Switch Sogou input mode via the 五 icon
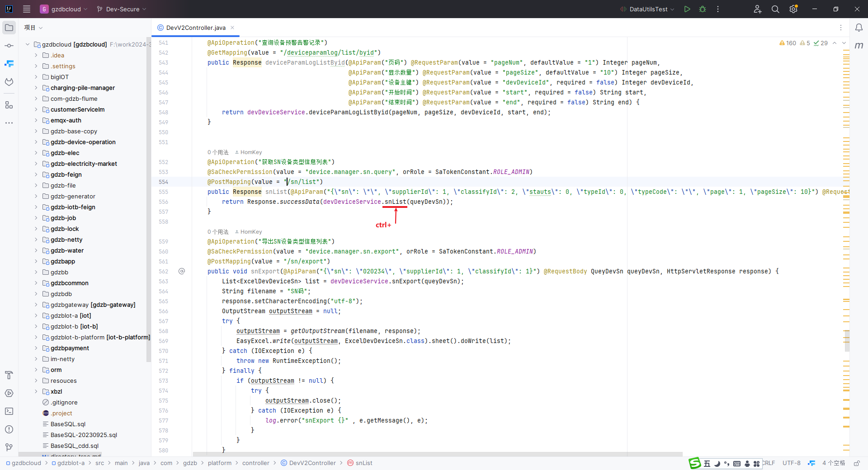868x470 pixels. tap(707, 463)
